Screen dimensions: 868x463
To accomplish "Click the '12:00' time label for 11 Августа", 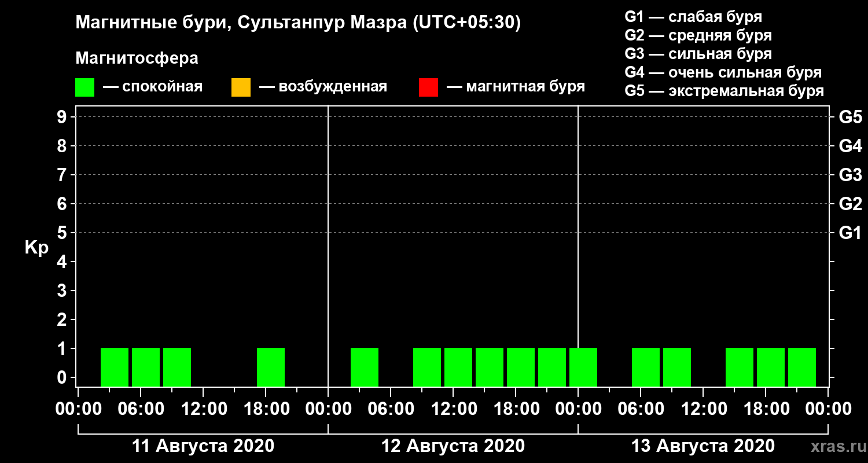I will 203,409.
